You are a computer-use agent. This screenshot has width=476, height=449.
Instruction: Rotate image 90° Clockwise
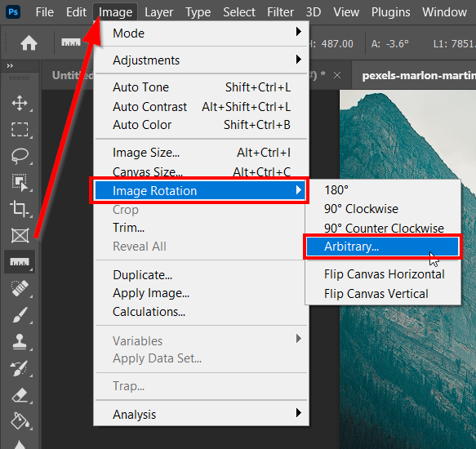click(383, 209)
